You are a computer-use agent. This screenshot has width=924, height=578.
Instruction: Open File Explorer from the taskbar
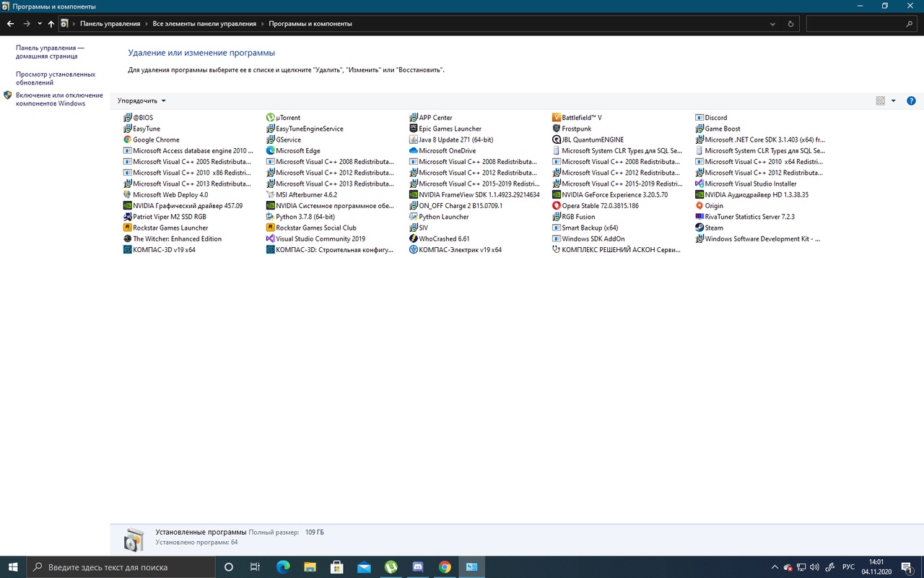[x=310, y=567]
